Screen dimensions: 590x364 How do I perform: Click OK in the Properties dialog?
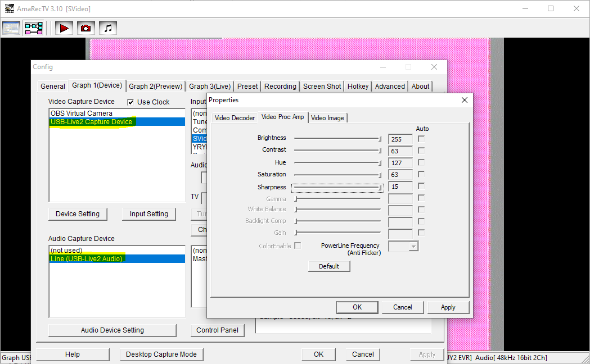pyautogui.click(x=357, y=307)
